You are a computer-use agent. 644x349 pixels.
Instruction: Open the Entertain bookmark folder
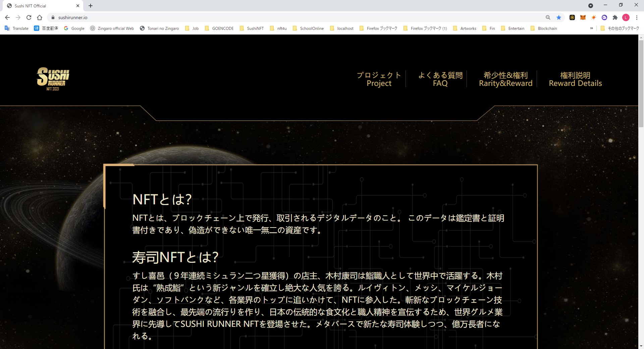513,29
